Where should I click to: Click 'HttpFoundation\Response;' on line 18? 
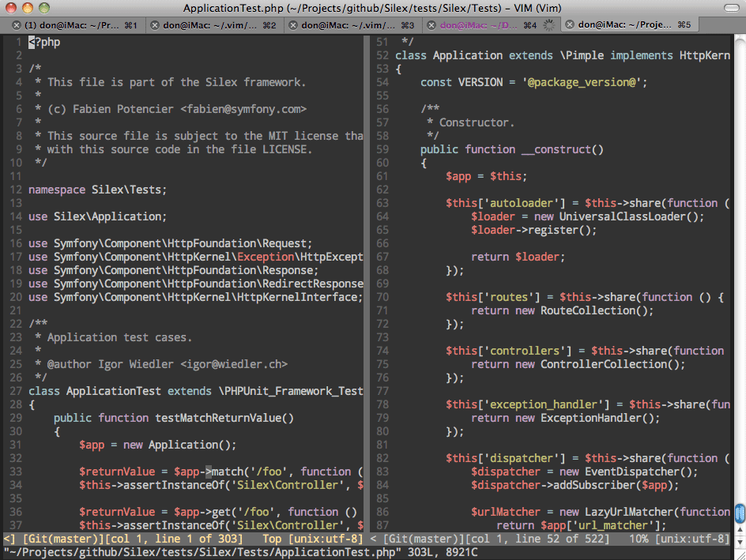[244, 270]
